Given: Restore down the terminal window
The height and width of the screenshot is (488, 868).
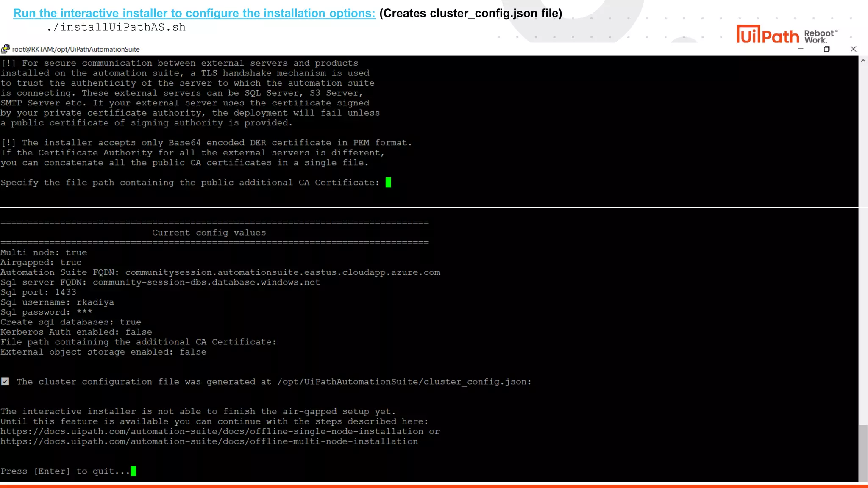Looking at the screenshot, I should click(x=826, y=49).
